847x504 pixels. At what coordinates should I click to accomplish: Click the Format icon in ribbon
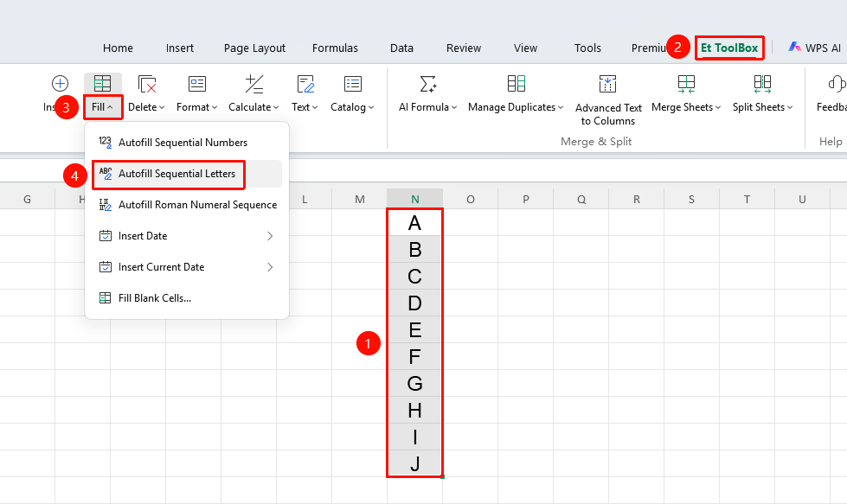pyautogui.click(x=197, y=84)
